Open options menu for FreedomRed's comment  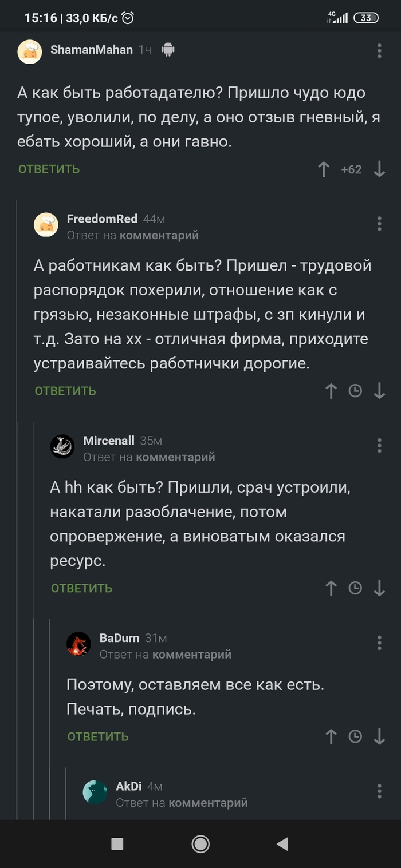[379, 223]
